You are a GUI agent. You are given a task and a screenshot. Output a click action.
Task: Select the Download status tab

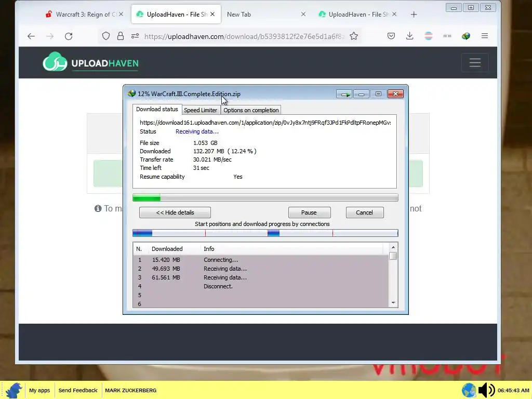157,109
